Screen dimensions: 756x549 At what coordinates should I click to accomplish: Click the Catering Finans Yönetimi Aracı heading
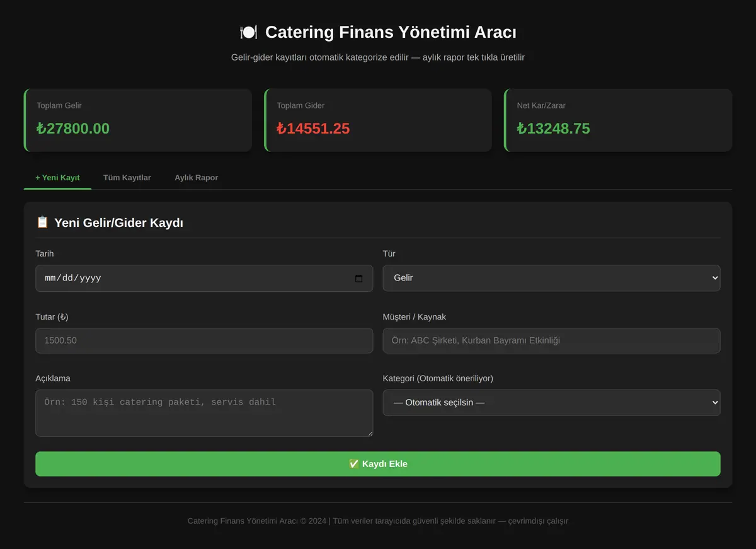coord(391,32)
